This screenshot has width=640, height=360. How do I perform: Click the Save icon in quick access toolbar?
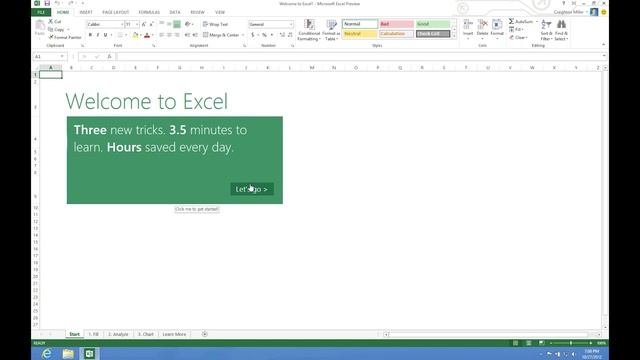pos(47,3)
